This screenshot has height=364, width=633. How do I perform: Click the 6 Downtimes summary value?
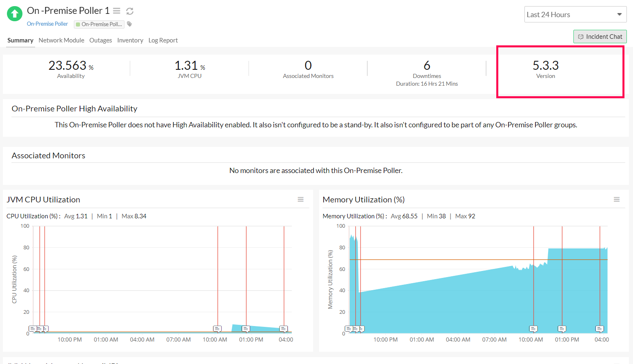[x=427, y=65]
